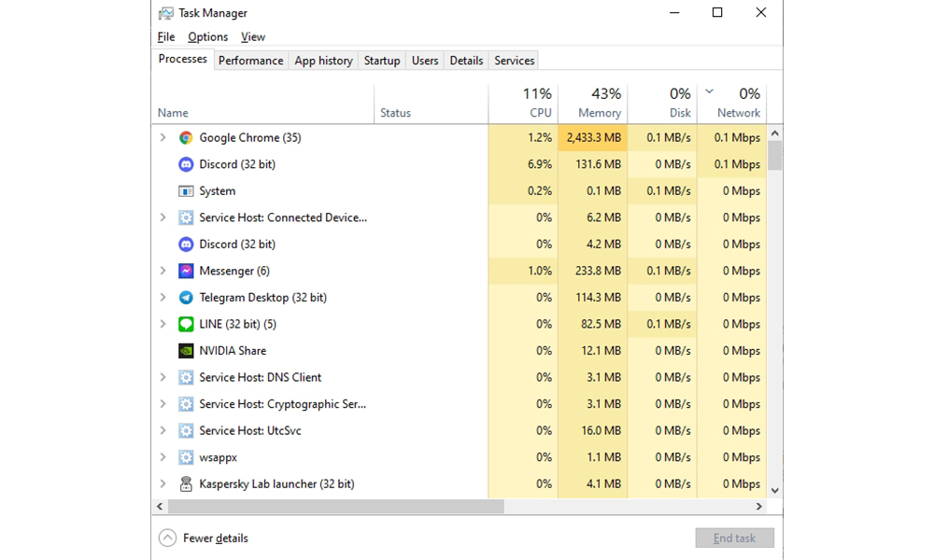934x560 pixels.
Task: Click Telegram's 114.3 MB memory value
Action: point(598,298)
